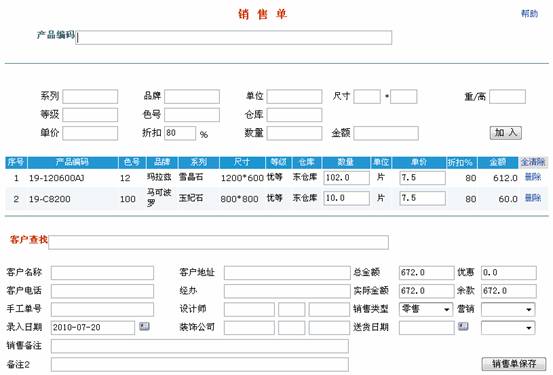553x375 pixels.
Task: Click the 客户电话 input field
Action: [102, 291]
